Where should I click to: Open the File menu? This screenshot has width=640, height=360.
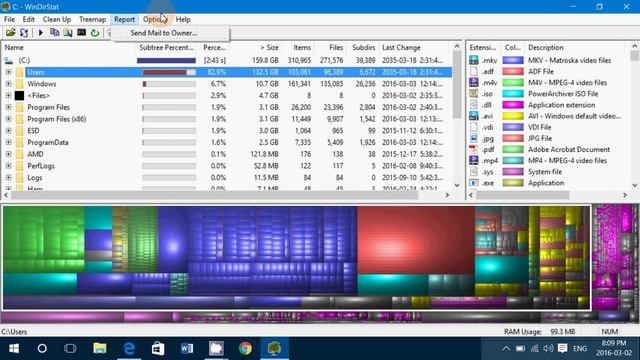pyautogui.click(x=9, y=19)
